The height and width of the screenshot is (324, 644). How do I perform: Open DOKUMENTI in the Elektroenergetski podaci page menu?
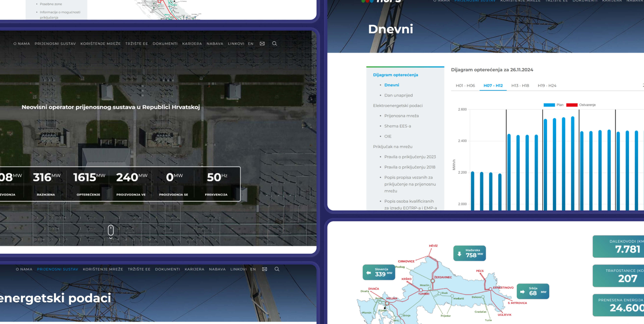point(168,269)
